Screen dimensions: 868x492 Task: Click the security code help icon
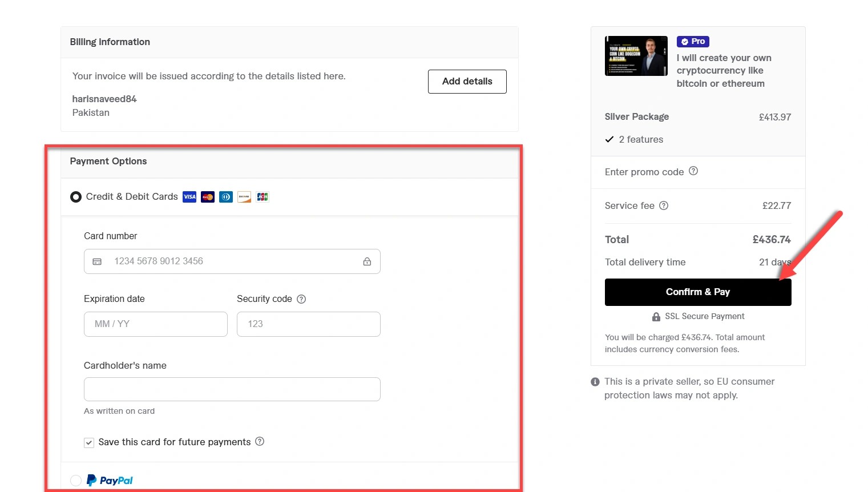click(x=301, y=299)
